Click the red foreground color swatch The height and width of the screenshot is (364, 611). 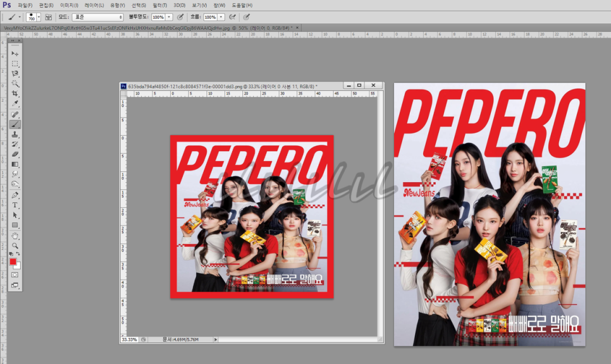click(13, 262)
